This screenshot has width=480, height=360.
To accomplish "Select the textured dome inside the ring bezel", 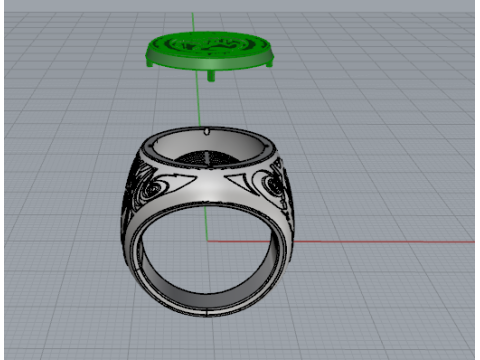I will [207, 158].
